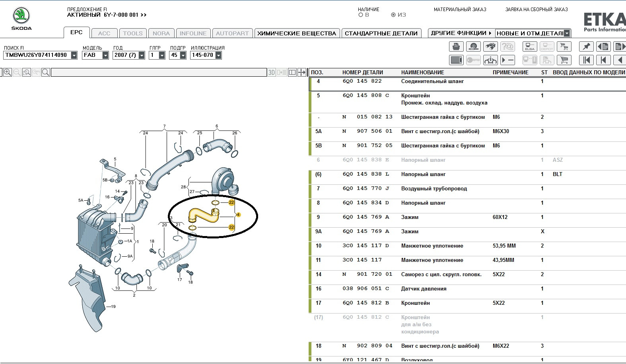
Task: Click ЗАЯВКА НА СБОРНЫЙ ЗАКАЗ link
Action: (537, 10)
